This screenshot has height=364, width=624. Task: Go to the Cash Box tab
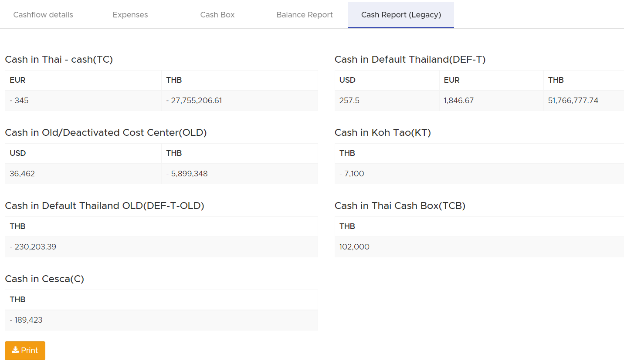(x=217, y=15)
